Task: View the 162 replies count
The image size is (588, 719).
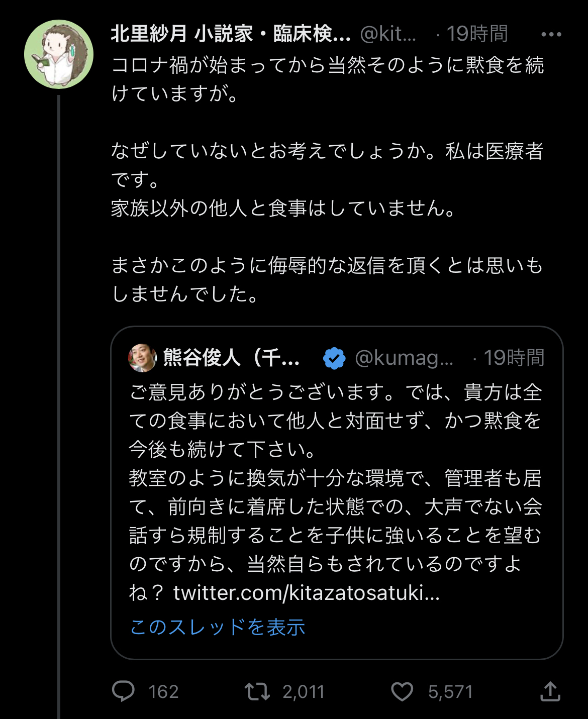Action: tap(163, 692)
